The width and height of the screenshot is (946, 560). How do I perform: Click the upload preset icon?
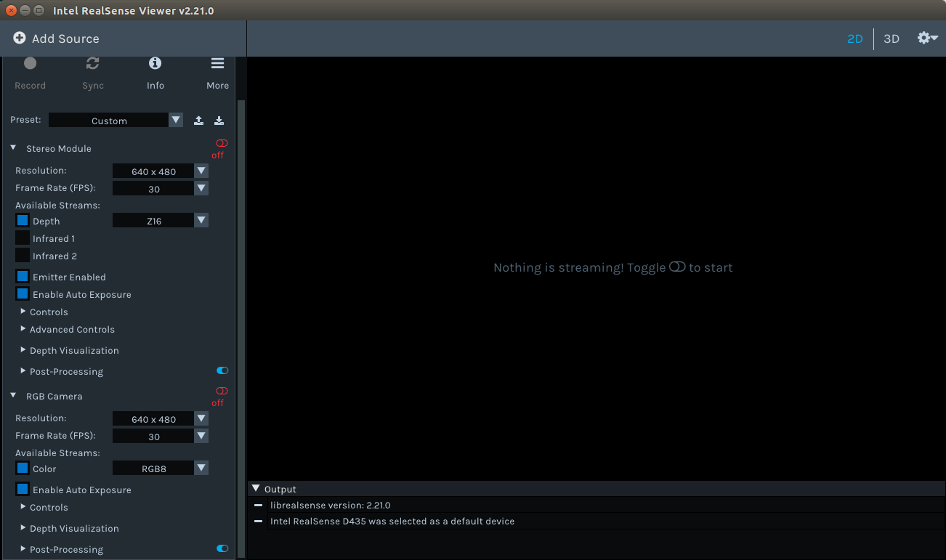[198, 121]
